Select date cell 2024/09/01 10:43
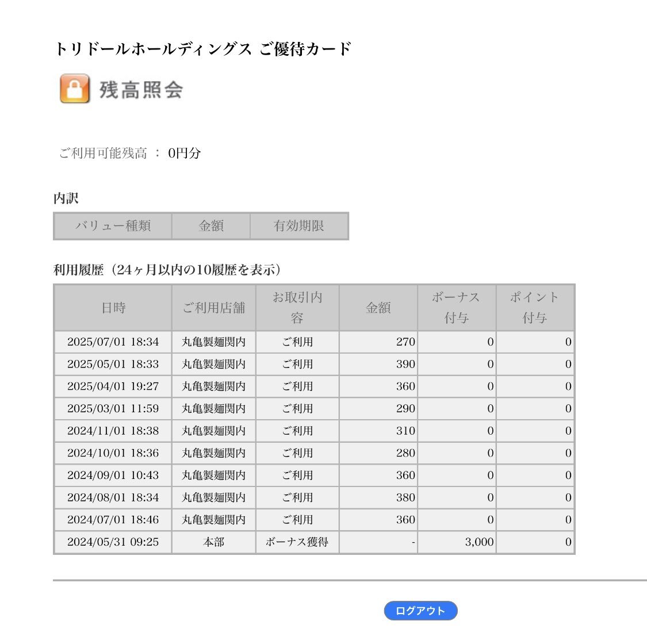 click(x=113, y=476)
